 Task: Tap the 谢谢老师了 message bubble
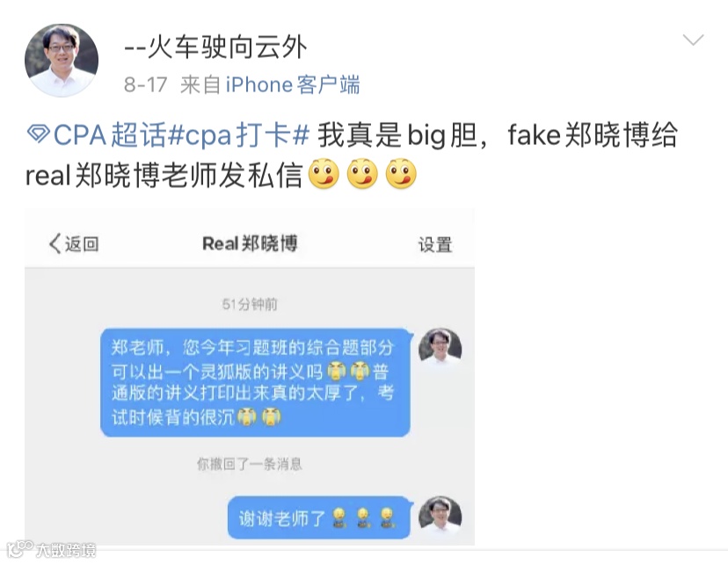click(319, 517)
